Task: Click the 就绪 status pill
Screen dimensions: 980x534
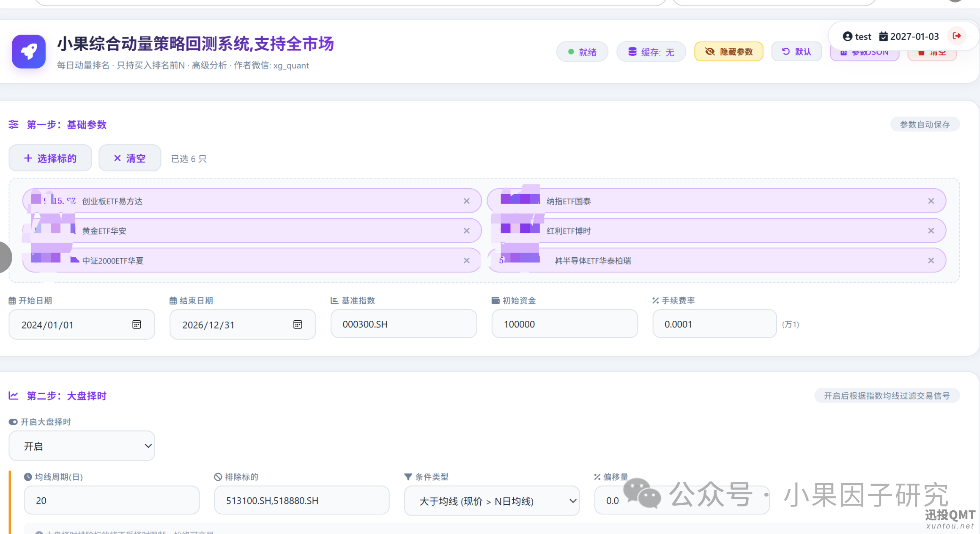Action: (582, 52)
